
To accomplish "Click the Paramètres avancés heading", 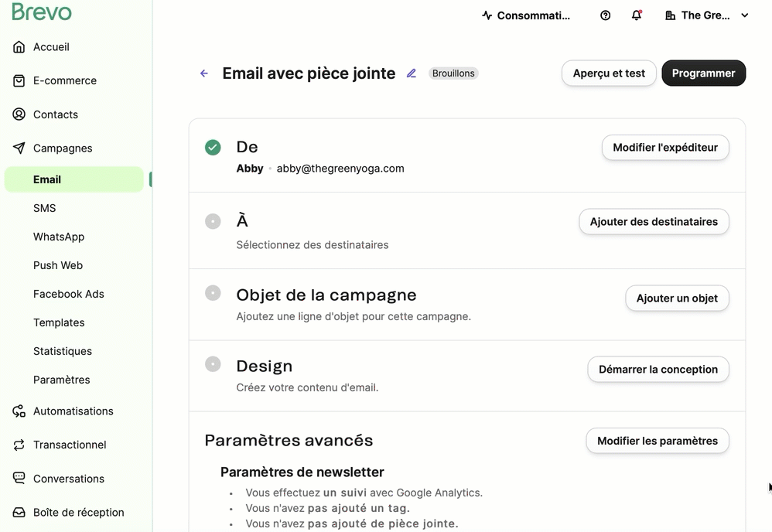I will click(x=289, y=440).
